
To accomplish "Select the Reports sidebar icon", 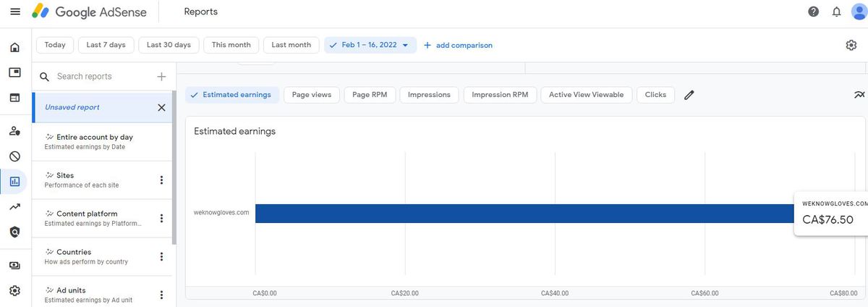I will click(15, 181).
